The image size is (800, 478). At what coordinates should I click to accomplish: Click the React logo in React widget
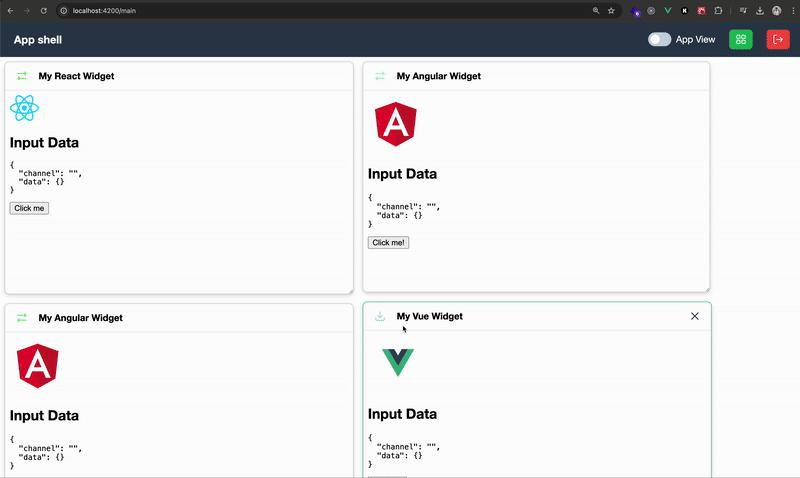(x=24, y=108)
